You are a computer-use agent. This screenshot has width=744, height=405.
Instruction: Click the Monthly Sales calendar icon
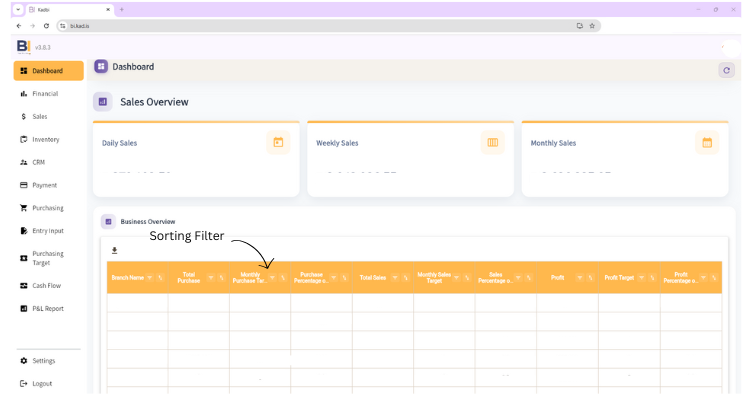tap(707, 142)
